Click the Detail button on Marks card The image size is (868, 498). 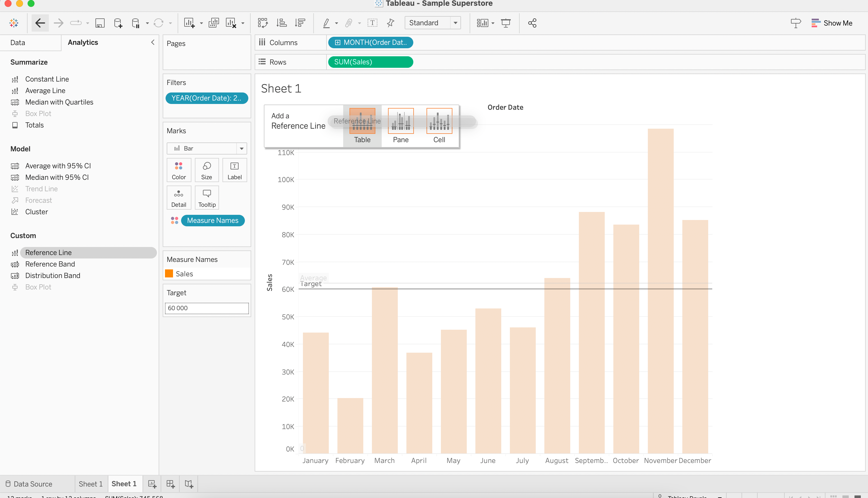[x=179, y=198]
